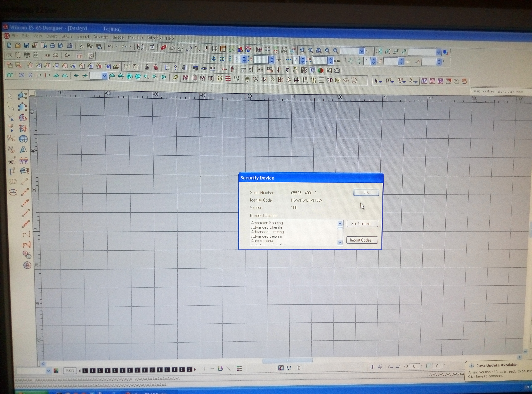Open the zoom percentage dropdown
Screen dimensions: 532x394
[x=362, y=51]
